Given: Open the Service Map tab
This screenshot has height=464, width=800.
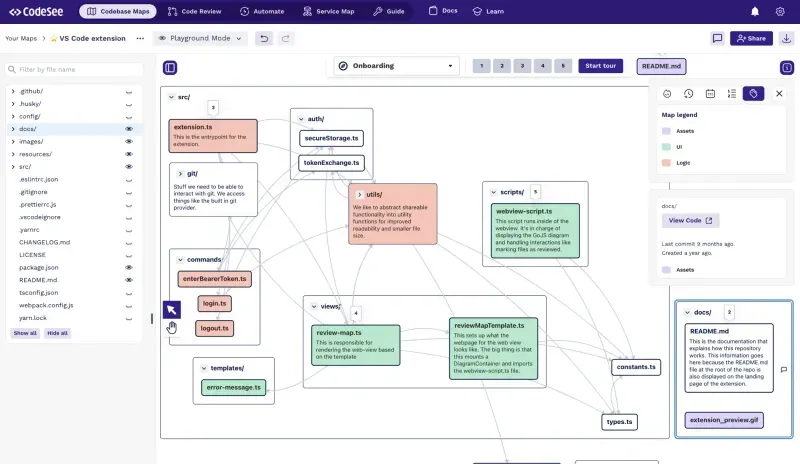Looking at the screenshot, I should (x=329, y=11).
